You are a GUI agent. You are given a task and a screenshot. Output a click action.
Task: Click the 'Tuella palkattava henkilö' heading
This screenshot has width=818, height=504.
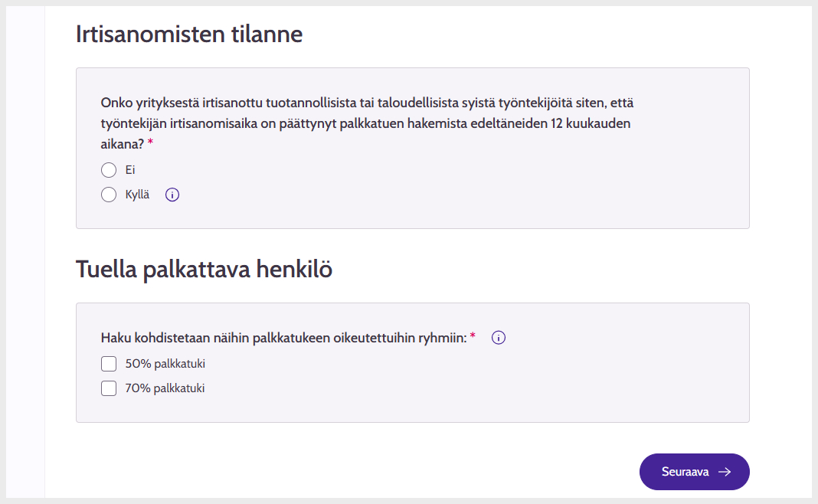pos(204,270)
